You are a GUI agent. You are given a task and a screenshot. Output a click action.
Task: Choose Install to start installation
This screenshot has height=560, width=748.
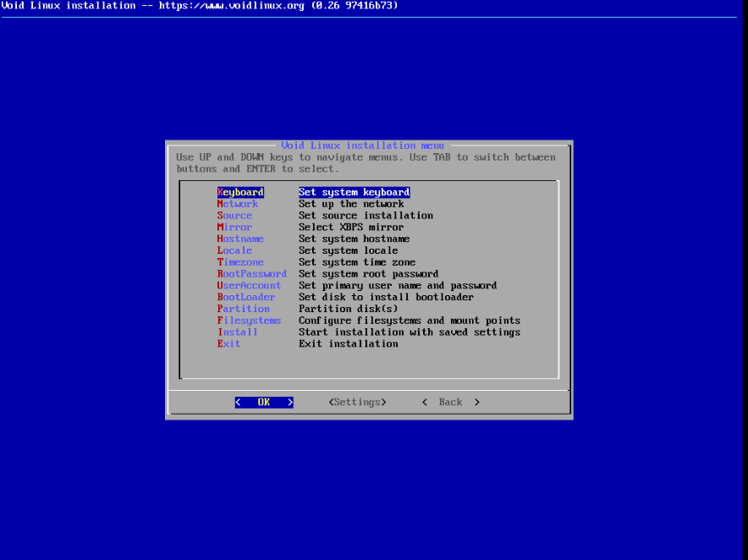tap(237, 332)
